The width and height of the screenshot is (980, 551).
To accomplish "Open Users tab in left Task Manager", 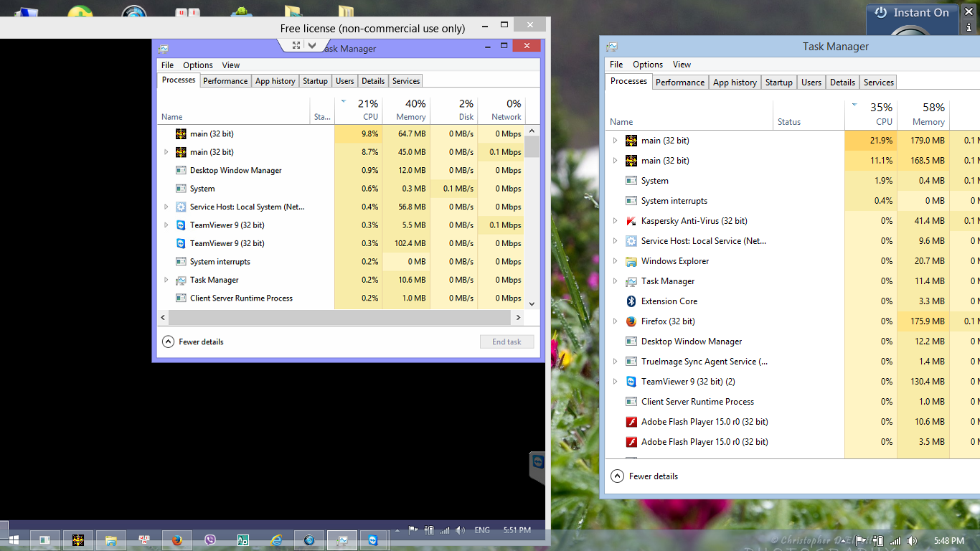I will click(x=345, y=81).
